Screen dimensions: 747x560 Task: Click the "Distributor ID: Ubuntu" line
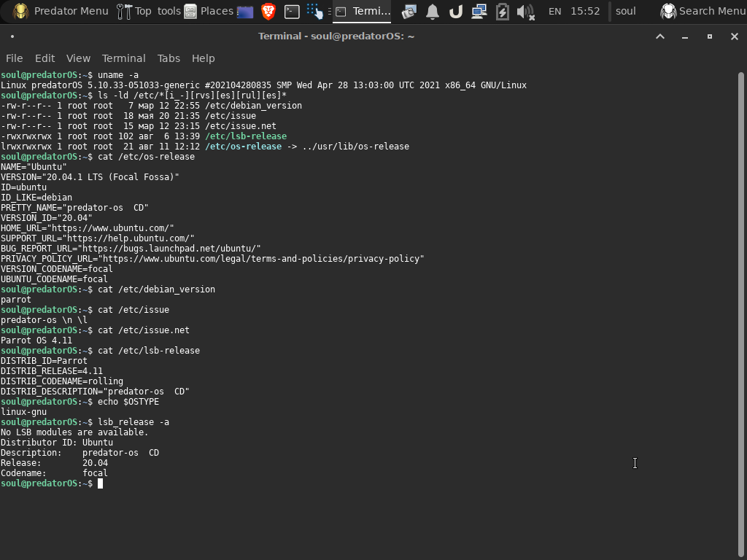pyautogui.click(x=57, y=443)
